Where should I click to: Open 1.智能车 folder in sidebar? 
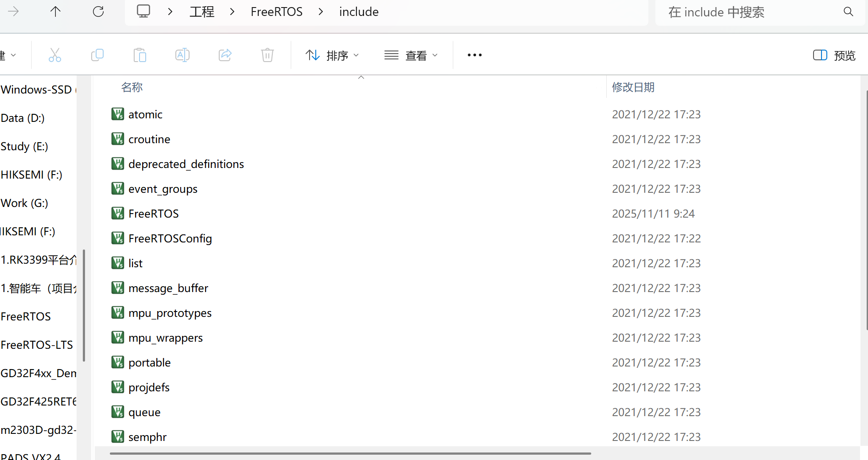click(38, 288)
